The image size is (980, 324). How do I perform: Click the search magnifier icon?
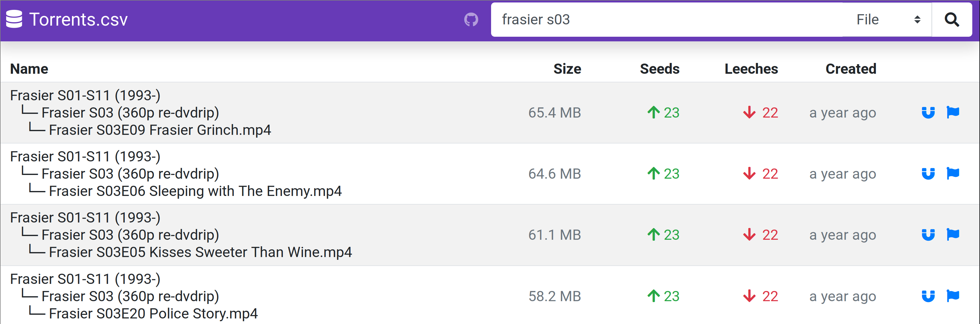pos(952,19)
